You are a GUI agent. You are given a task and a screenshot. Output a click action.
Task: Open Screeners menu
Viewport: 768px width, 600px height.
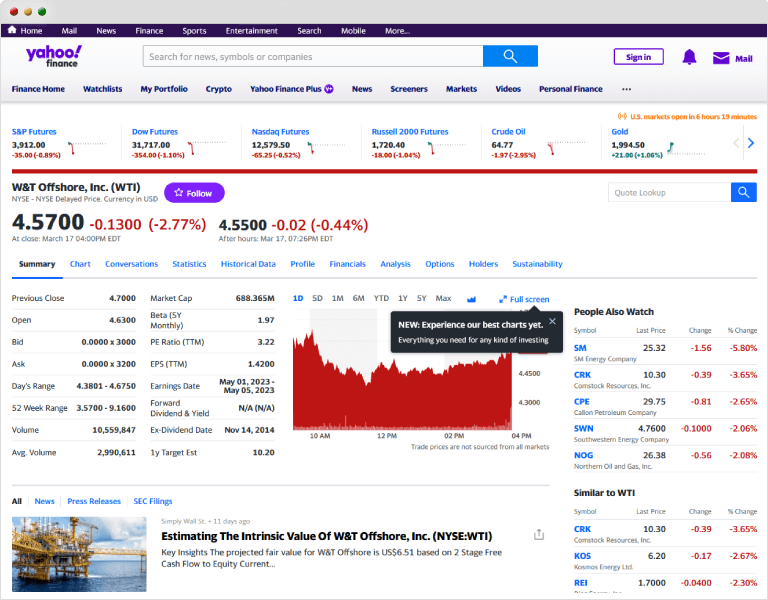pyautogui.click(x=409, y=89)
